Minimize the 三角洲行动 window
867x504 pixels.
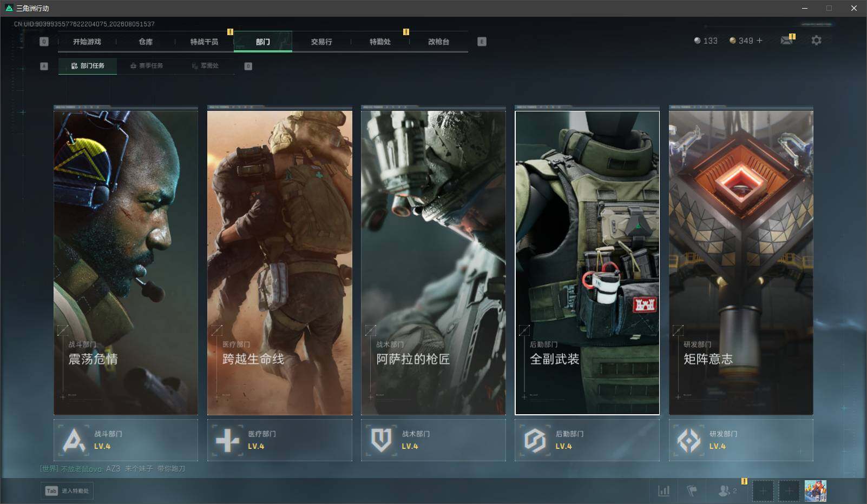[804, 8]
